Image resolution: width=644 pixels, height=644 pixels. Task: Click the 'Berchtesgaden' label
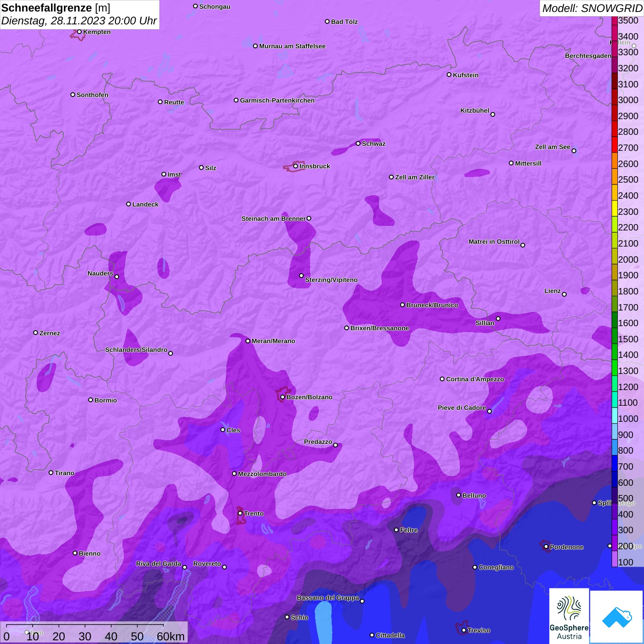[588, 56]
